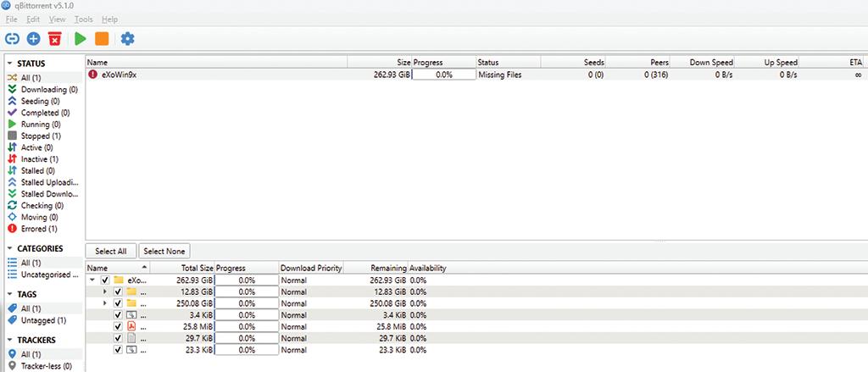Image resolution: width=868 pixels, height=372 pixels.
Task: Click the root folder 262.93 GiB progress bar
Action: coord(247,280)
